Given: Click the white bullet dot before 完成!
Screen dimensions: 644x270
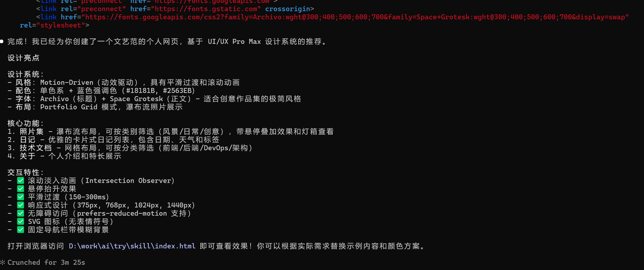Looking at the screenshot, I should point(2,41).
